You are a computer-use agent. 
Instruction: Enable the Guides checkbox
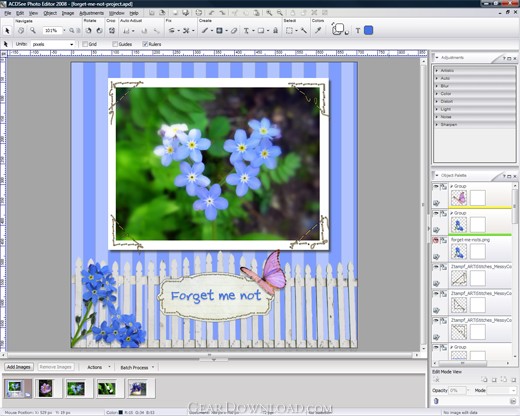[x=115, y=44]
